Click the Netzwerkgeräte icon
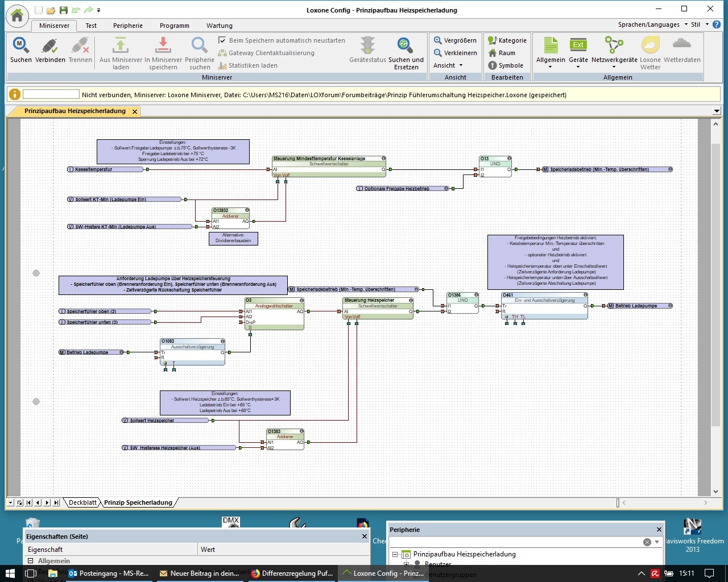This screenshot has width=728, height=582. [614, 45]
